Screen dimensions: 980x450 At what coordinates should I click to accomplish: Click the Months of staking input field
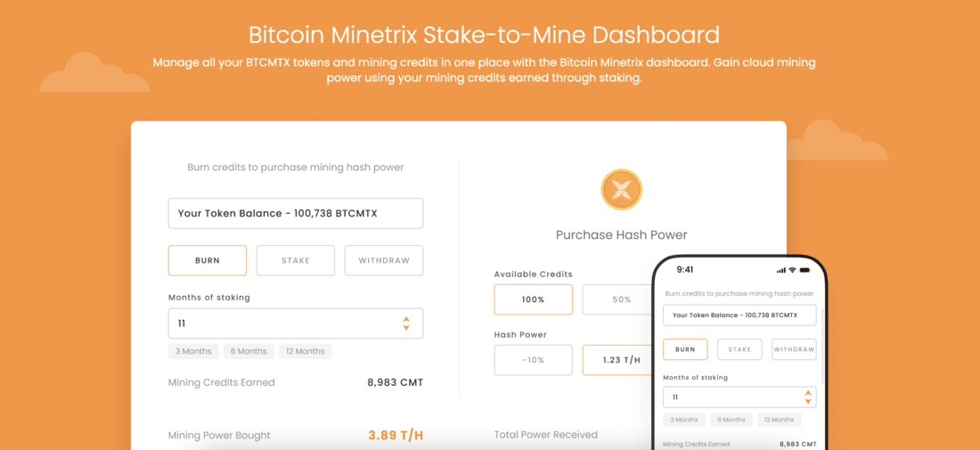coord(296,323)
